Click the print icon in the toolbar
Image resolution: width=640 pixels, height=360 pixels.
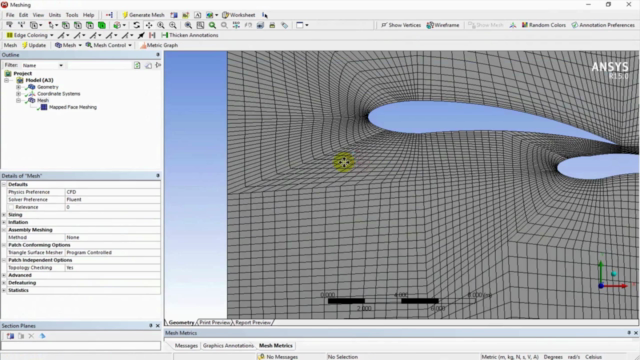coord(272,25)
